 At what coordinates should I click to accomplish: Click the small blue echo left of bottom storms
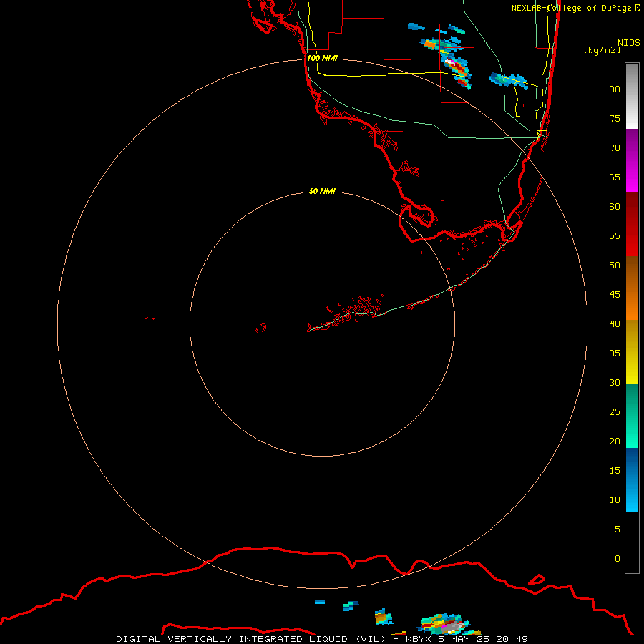[320, 602]
